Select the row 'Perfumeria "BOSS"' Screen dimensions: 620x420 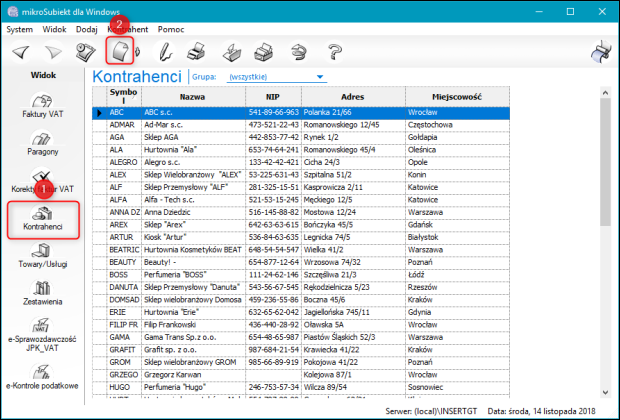tap(301, 275)
